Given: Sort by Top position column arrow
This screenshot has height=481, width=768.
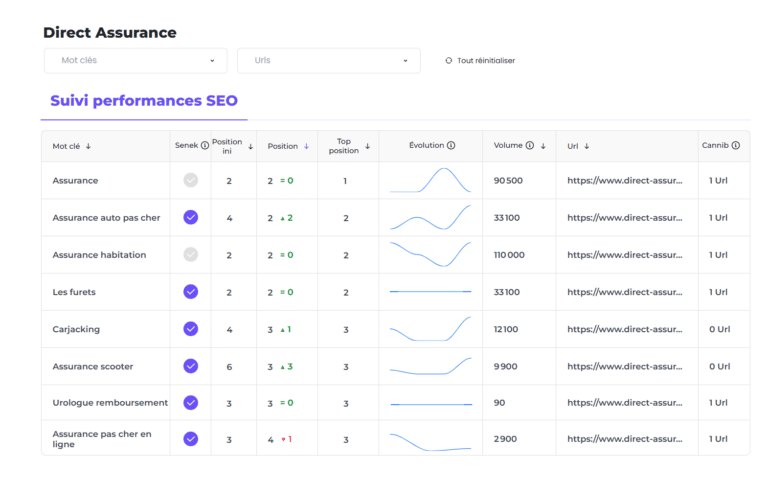Looking at the screenshot, I should tap(367, 146).
